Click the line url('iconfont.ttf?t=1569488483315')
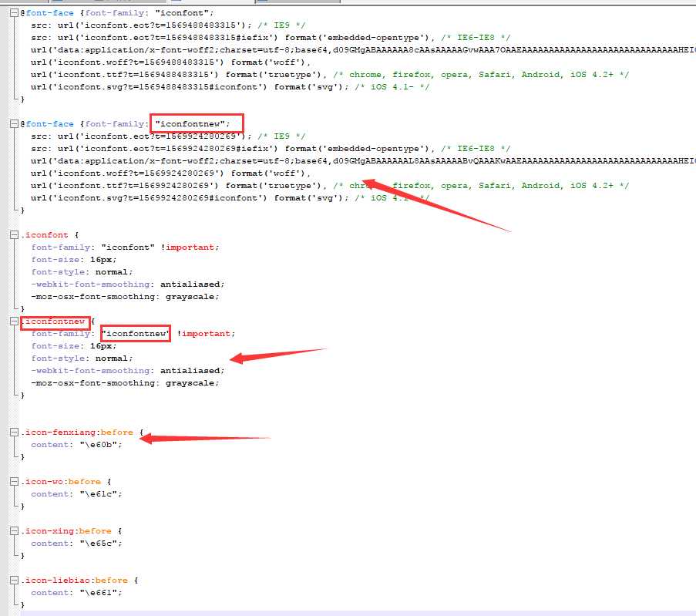The image size is (696, 616). [x=330, y=75]
